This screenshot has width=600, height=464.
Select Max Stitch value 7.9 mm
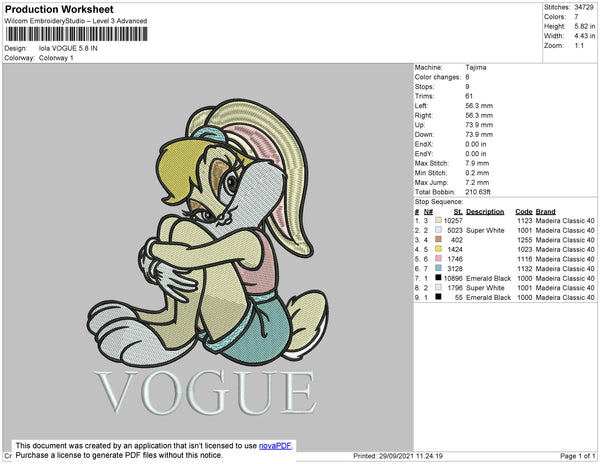point(477,163)
